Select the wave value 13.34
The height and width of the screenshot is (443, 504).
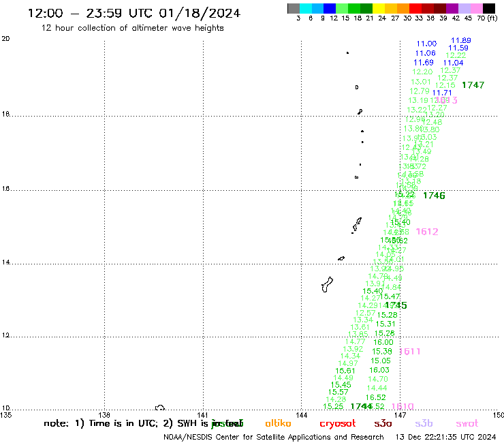363,320
